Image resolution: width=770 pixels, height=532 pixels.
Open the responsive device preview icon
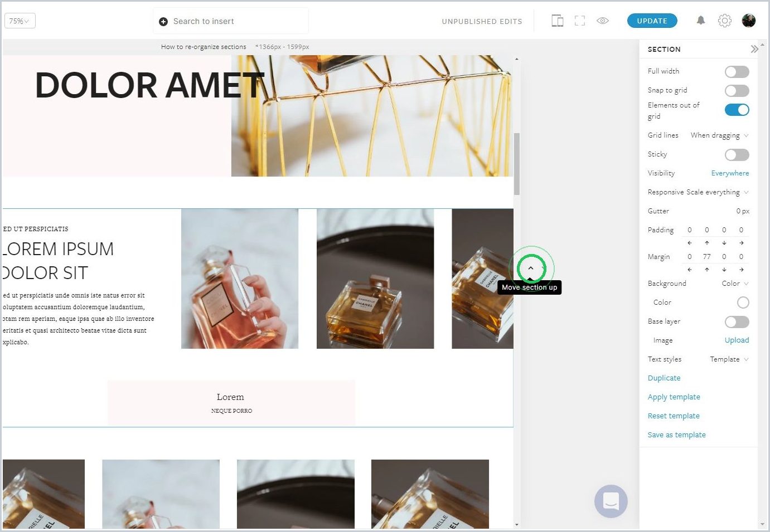tap(557, 21)
